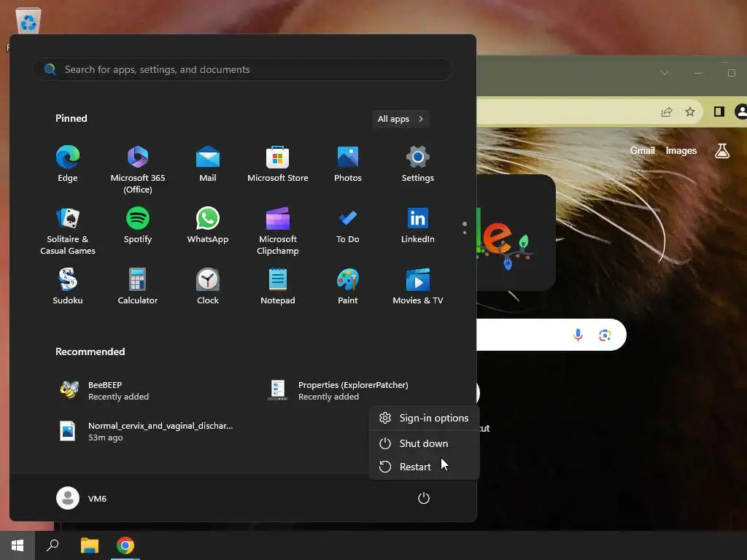Open the Recycle Bin on the desktop

(28, 23)
